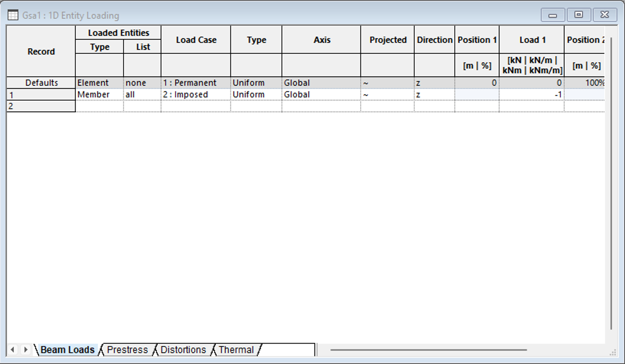625x364 pixels.
Task: Close the 1D Entity Loading window
Action: 604,15
